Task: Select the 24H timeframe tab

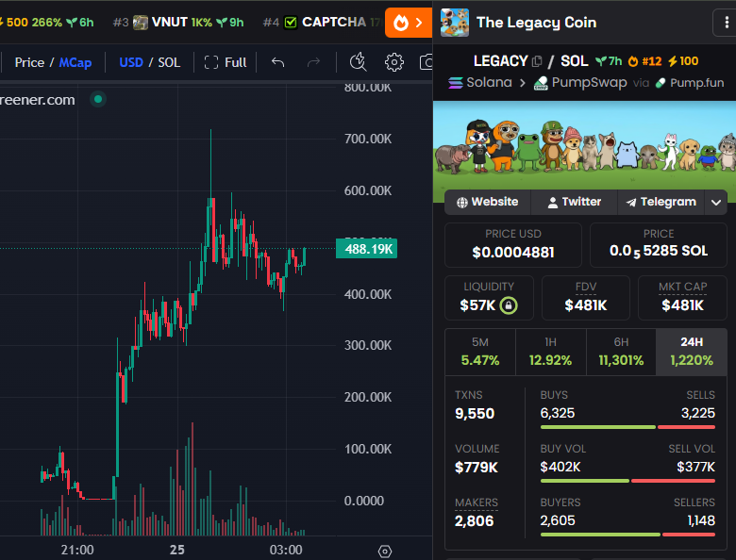Action: pyautogui.click(x=692, y=352)
